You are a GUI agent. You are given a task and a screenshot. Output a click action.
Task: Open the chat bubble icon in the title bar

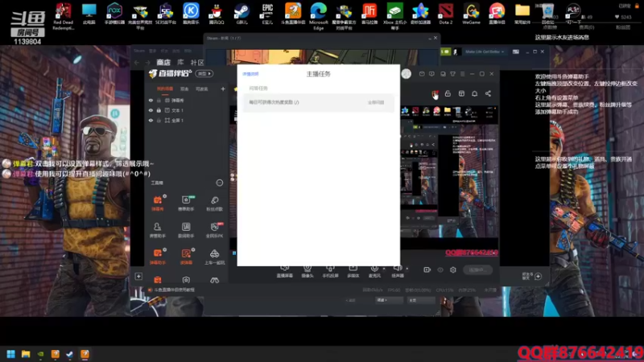click(x=431, y=74)
